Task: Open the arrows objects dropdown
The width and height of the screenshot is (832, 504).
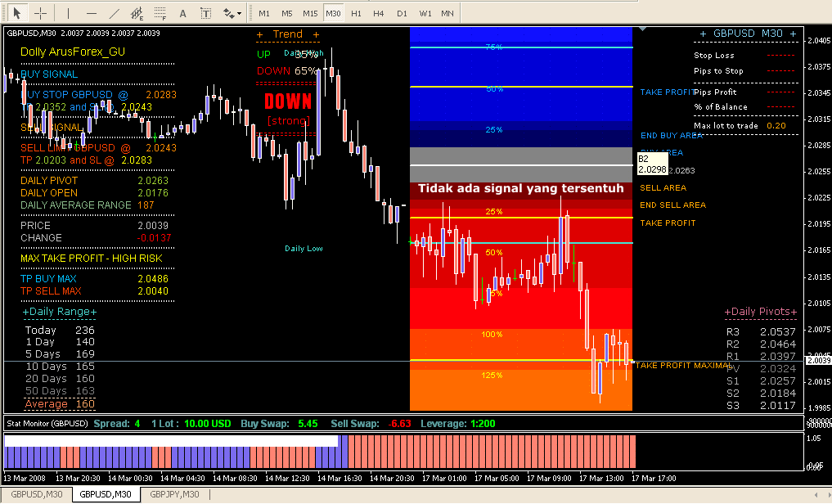Action: (x=232, y=13)
